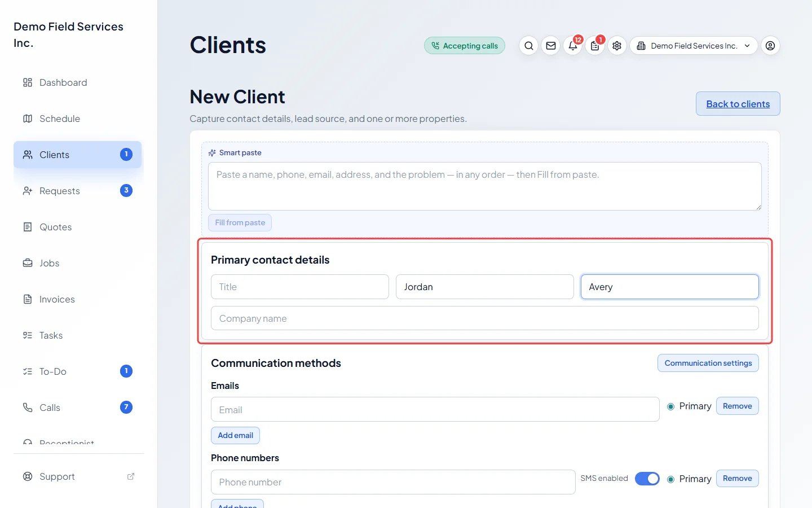Toggle the SMS enabled switch
Viewport: 812px width, 508px height.
click(x=647, y=479)
